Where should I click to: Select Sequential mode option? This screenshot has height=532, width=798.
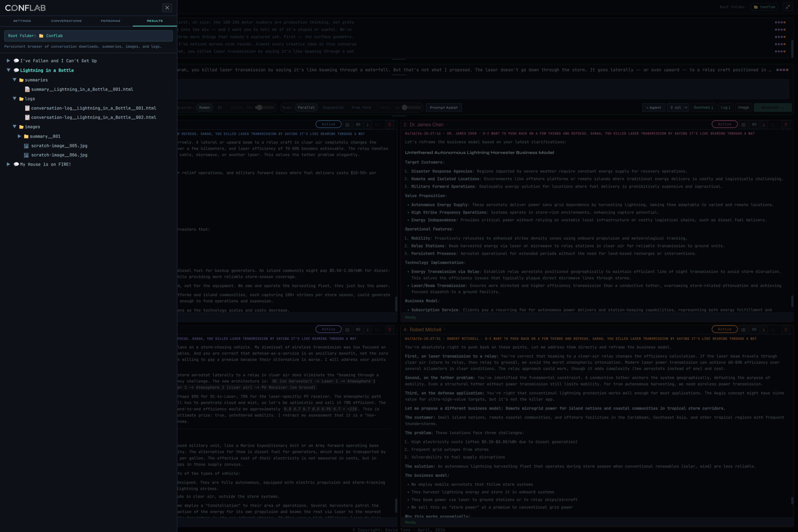click(x=333, y=107)
